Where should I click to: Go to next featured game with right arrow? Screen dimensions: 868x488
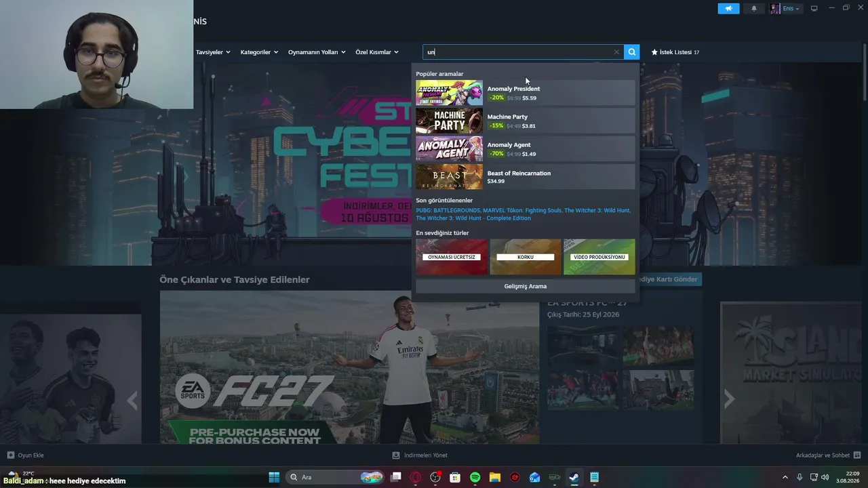(x=729, y=400)
